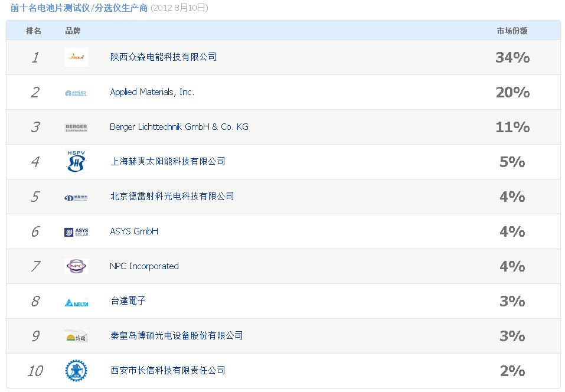This screenshot has width=565, height=392.
Task: Open the ASYS GmbH link
Action: point(134,231)
